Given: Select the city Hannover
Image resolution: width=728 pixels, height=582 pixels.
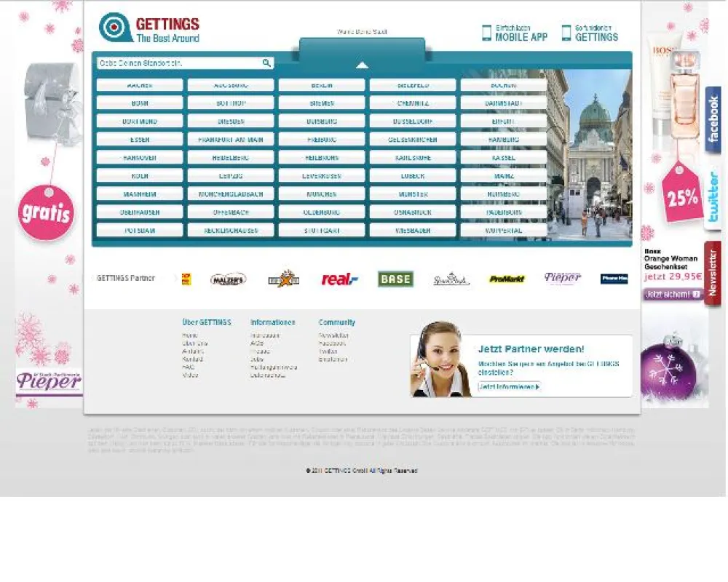Looking at the screenshot, I should [140, 158].
